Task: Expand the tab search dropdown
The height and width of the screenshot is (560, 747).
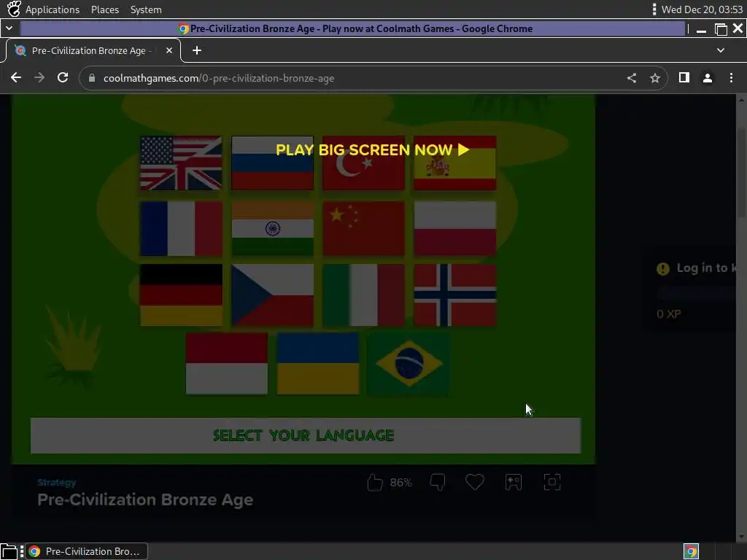Action: (x=721, y=50)
